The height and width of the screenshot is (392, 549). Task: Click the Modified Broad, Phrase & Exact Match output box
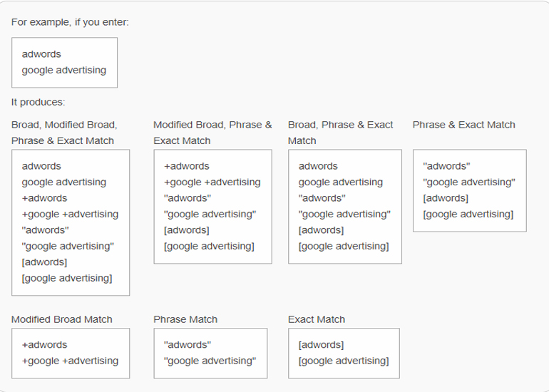point(213,207)
